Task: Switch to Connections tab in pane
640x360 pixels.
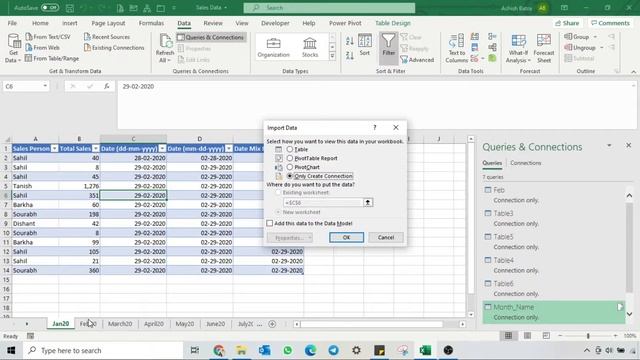Action: 526,163
